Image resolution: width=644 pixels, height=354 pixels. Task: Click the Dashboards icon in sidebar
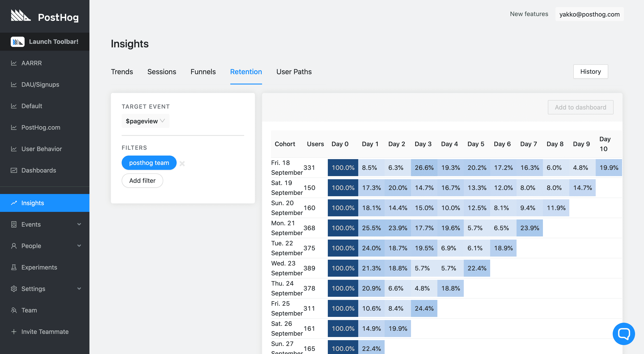14,170
